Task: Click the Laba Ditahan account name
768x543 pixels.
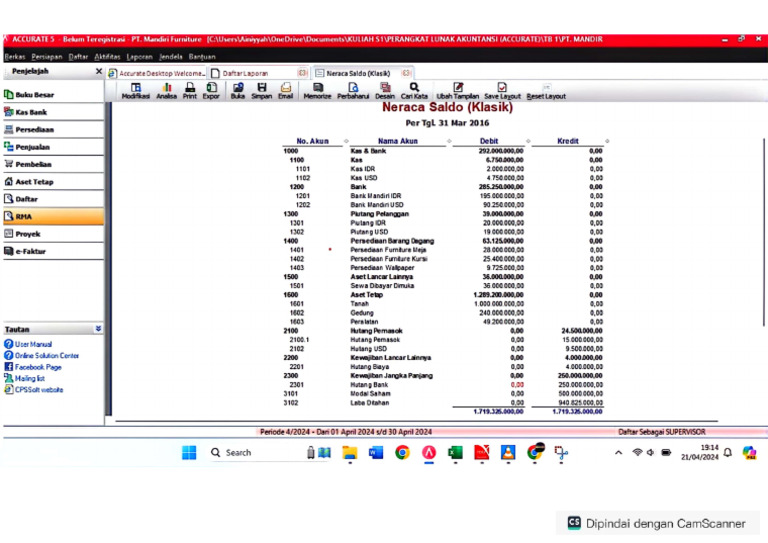Action: [370, 403]
